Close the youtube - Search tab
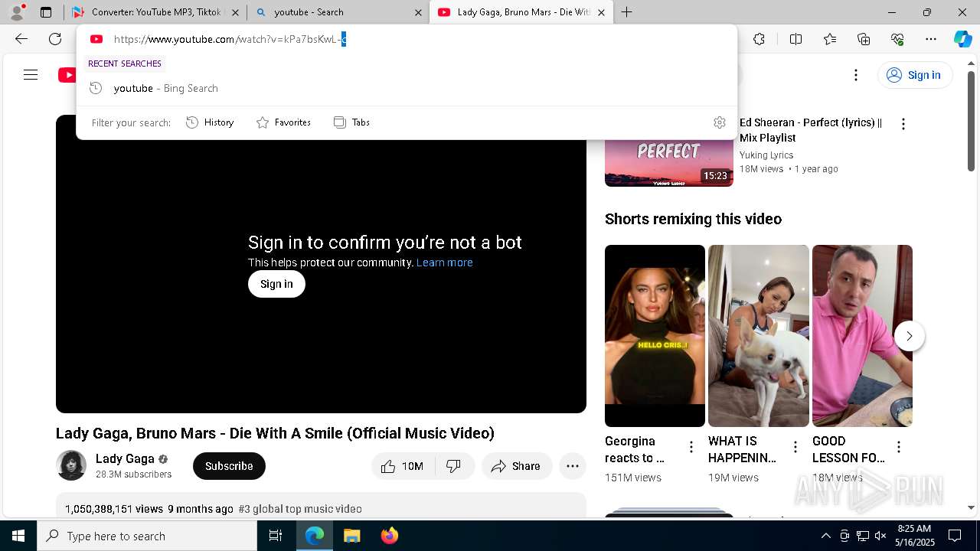 418,12
